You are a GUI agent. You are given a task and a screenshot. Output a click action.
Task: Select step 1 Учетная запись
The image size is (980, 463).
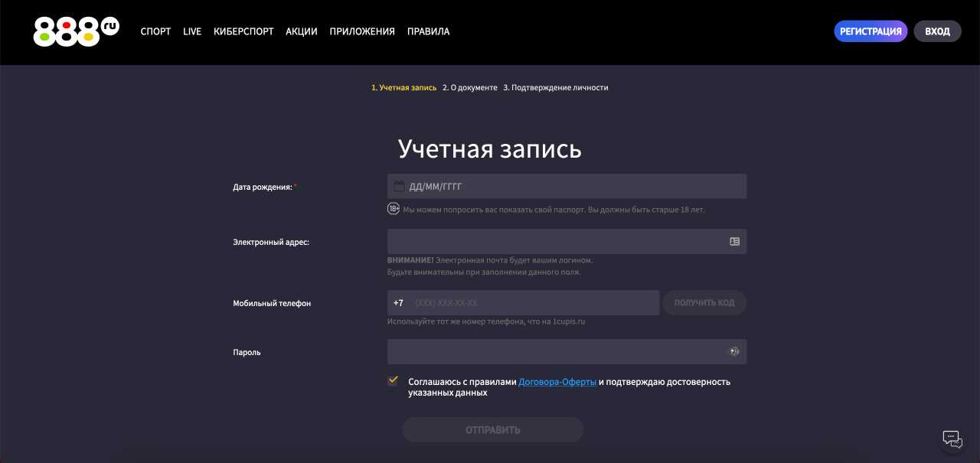(404, 87)
